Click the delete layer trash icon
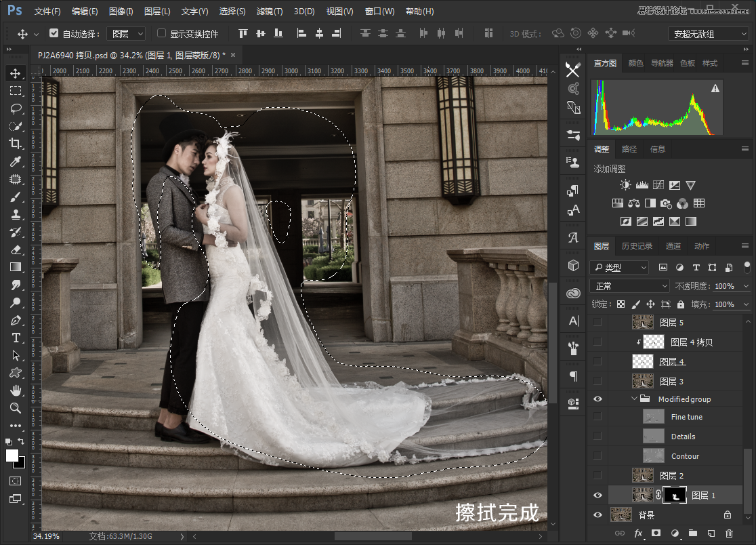Viewport: 756px width, 545px height. [729, 534]
